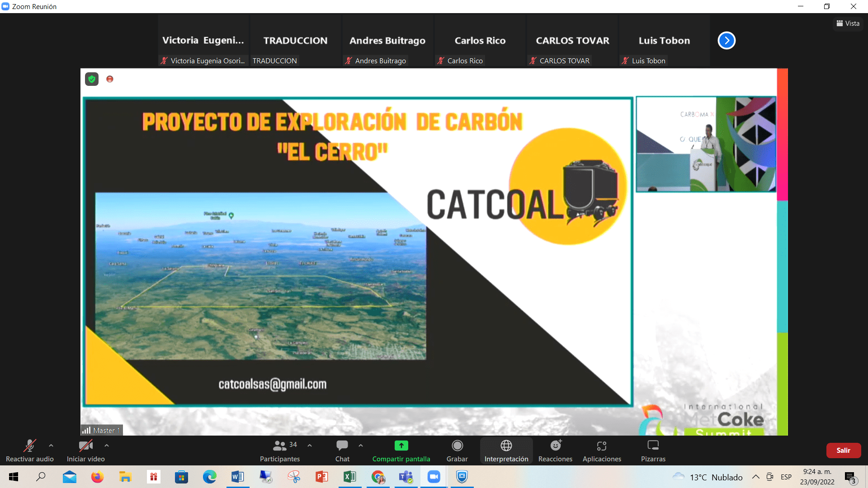Screen dimensions: 868x488
Task: Open the Chat panel
Action: pyautogui.click(x=342, y=450)
